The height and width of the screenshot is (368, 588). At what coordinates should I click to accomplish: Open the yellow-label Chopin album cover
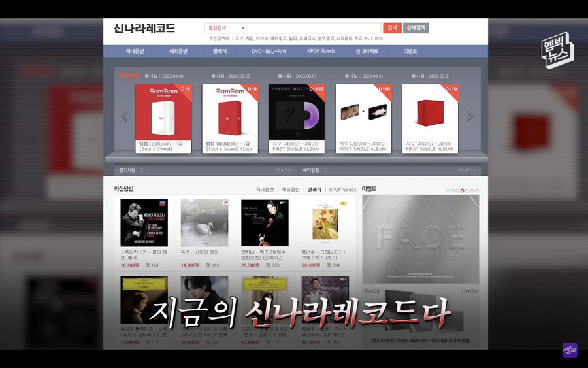(144, 300)
